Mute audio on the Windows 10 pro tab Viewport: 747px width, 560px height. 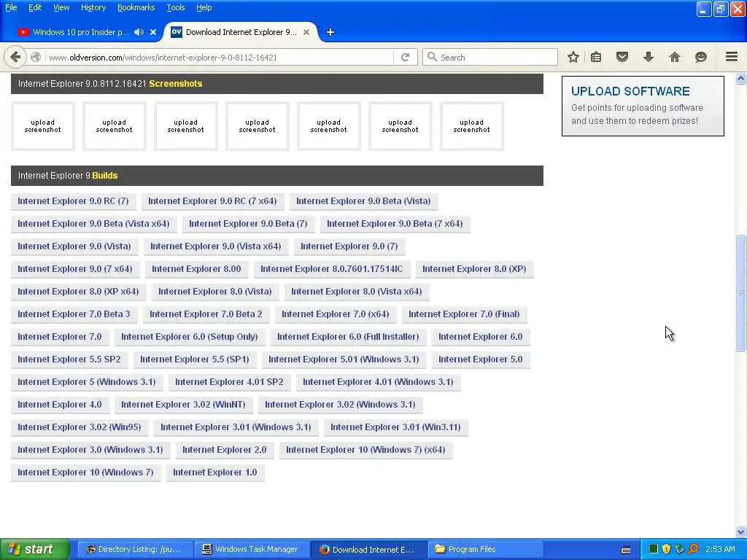(x=139, y=32)
